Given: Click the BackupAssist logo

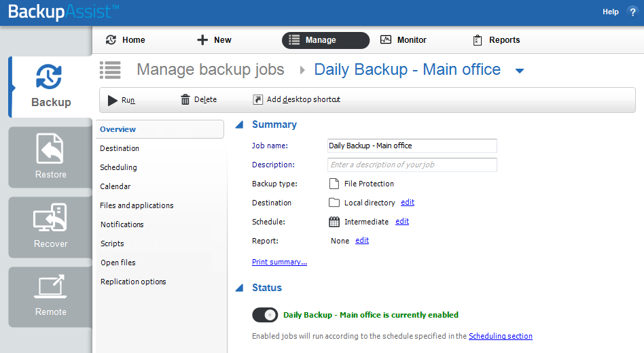Looking at the screenshot, I should click(64, 12).
